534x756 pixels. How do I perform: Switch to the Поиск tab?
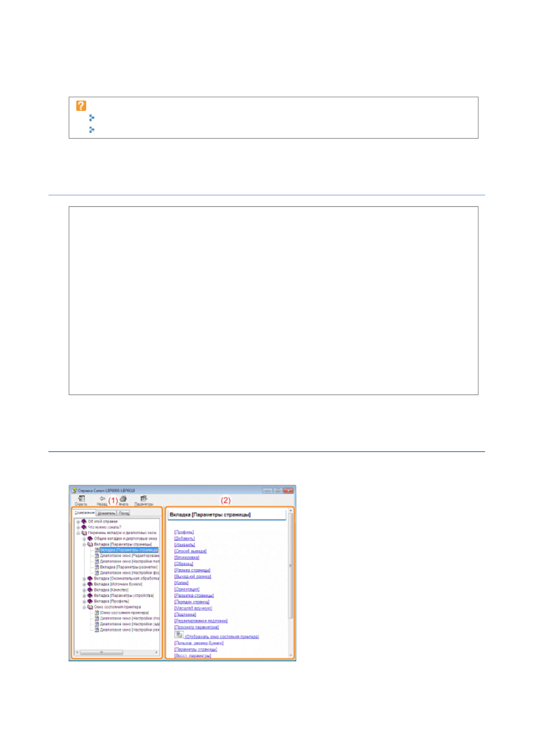pos(124,513)
